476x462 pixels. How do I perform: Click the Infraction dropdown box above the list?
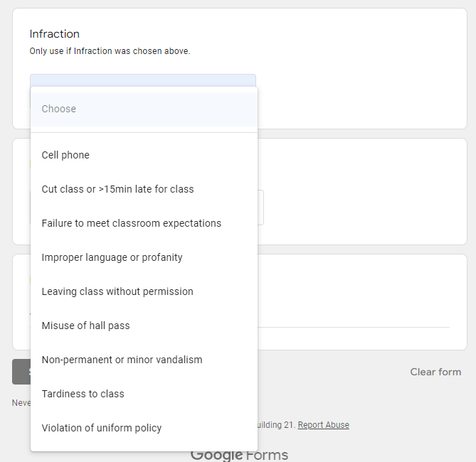click(x=142, y=80)
